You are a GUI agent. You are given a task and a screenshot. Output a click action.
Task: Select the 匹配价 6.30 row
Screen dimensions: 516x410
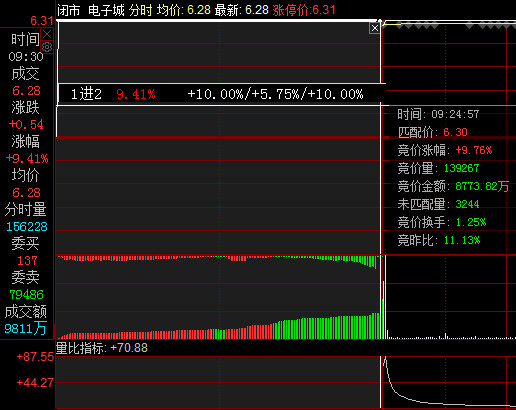coord(432,132)
